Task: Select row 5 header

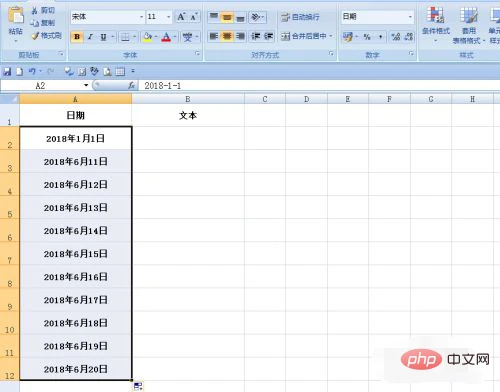Action: click(10, 208)
